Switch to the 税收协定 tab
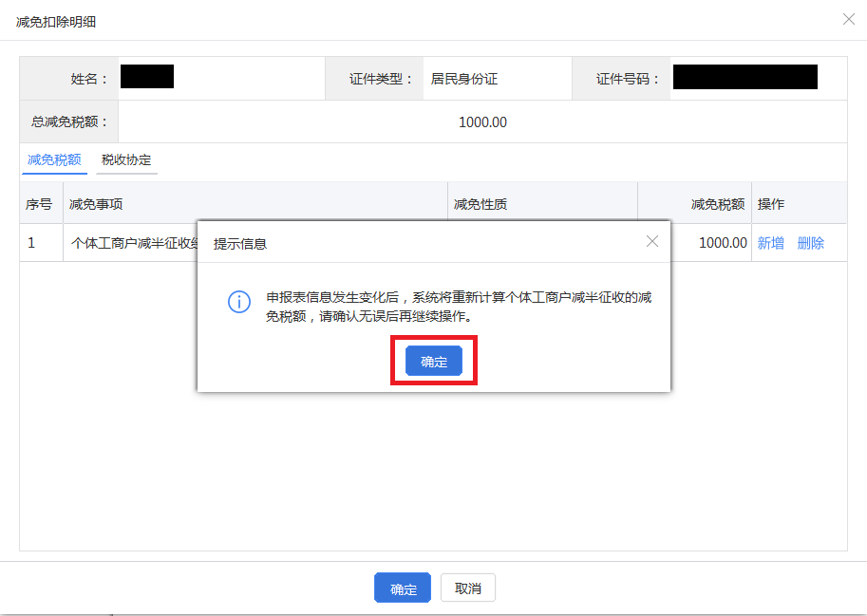867x616 pixels. (x=125, y=160)
